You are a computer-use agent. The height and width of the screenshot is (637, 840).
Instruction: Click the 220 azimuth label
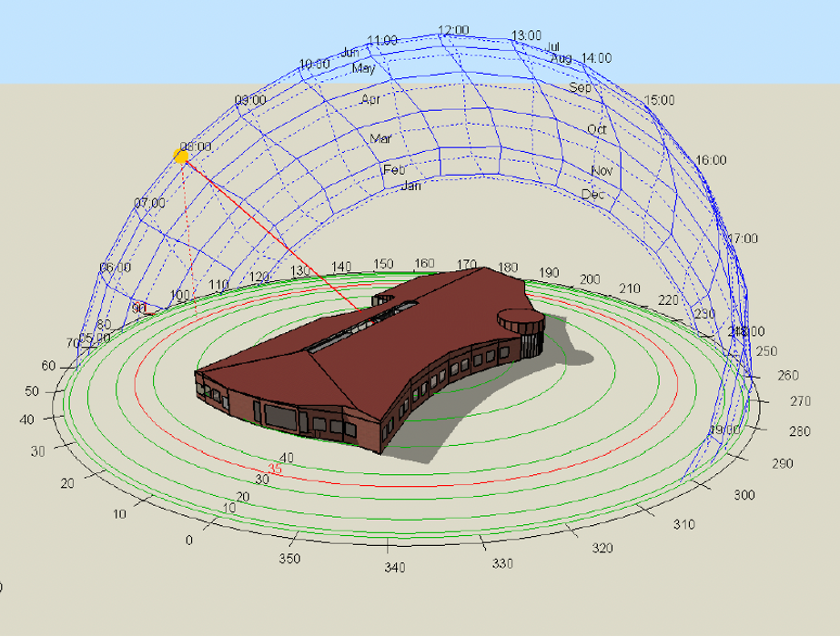pos(668,300)
